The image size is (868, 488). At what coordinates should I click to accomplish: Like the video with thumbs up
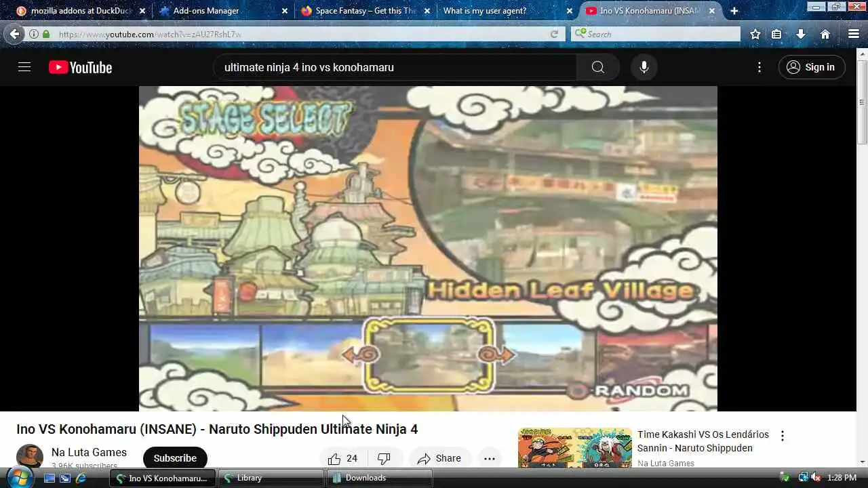pos(342,458)
